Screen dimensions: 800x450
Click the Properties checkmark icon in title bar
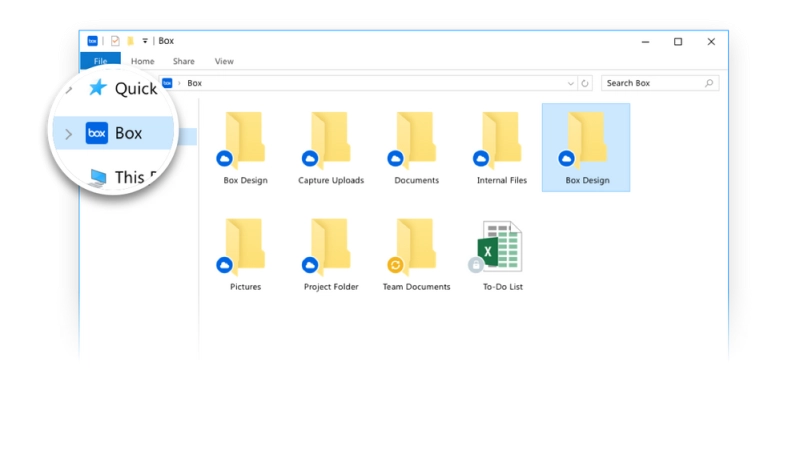coord(115,41)
